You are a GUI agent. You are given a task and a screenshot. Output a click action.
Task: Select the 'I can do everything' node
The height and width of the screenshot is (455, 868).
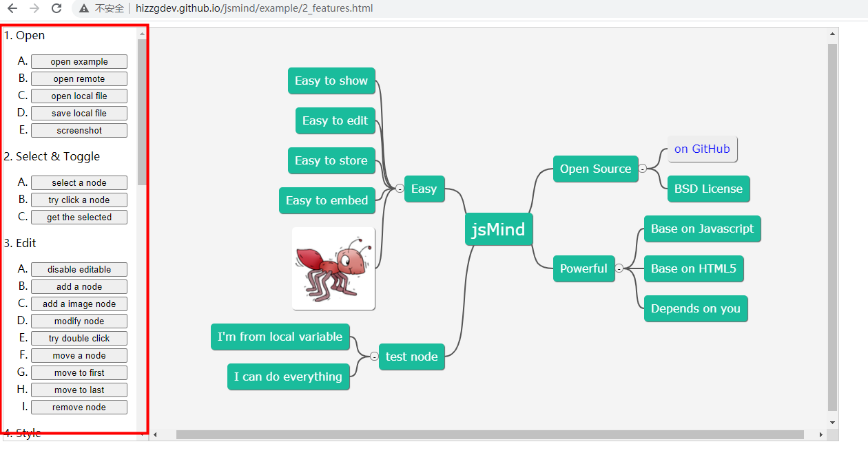point(288,377)
